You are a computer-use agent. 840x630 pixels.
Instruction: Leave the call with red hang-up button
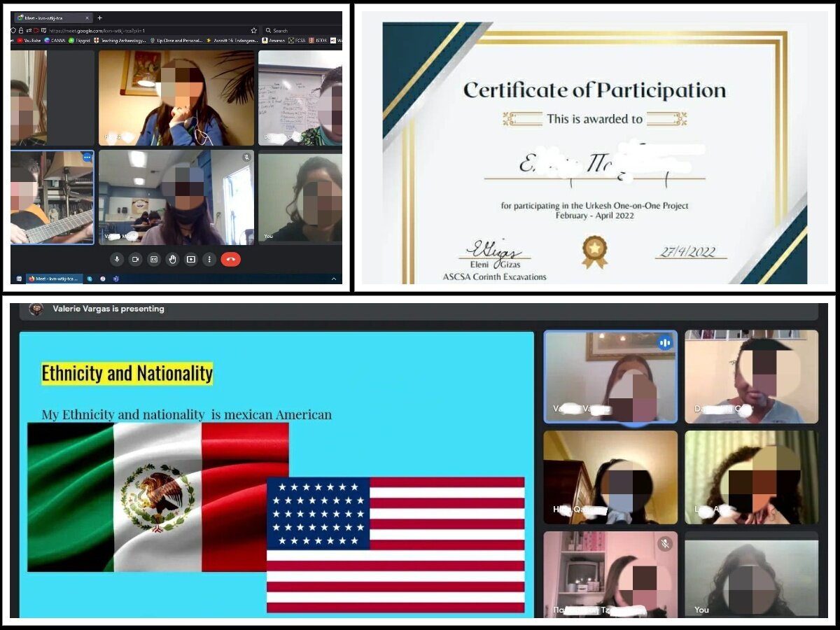(x=231, y=259)
